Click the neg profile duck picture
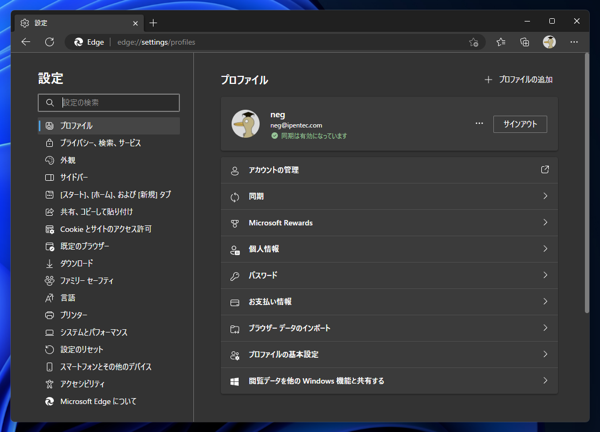The width and height of the screenshot is (600, 432). (x=246, y=124)
